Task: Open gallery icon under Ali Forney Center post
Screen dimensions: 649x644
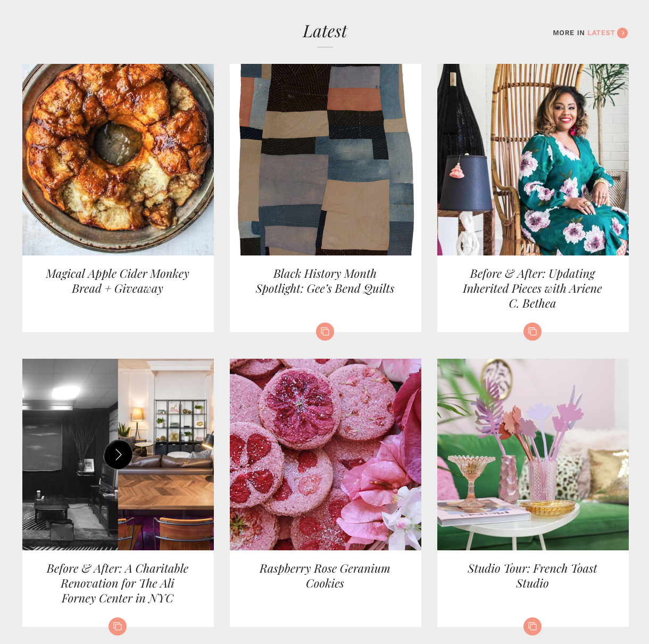Action: tap(118, 626)
